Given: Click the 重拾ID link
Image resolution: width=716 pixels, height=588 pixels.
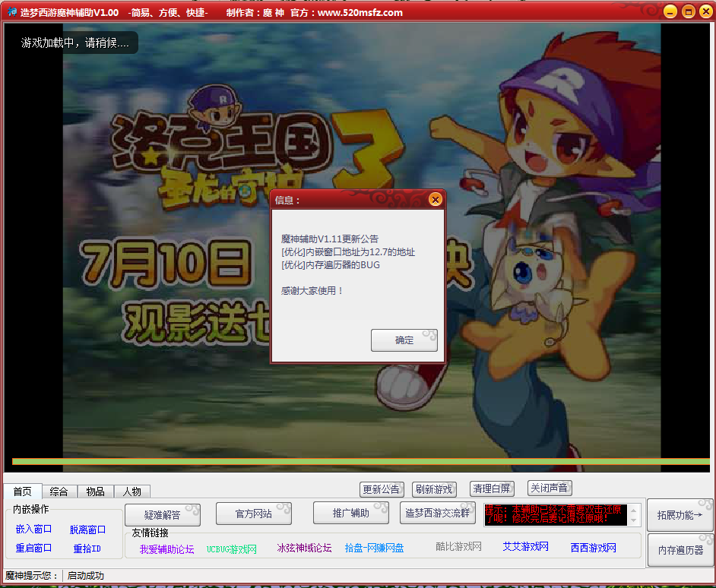Looking at the screenshot, I should 87,548.
